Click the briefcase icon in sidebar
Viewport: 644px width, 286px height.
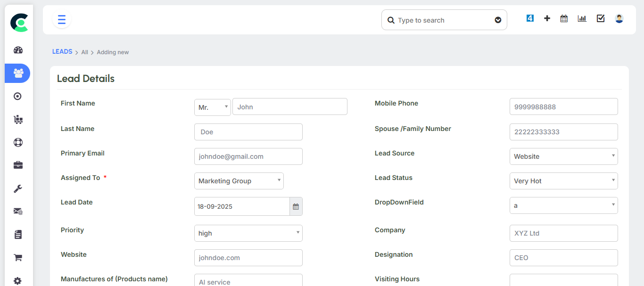tap(17, 165)
